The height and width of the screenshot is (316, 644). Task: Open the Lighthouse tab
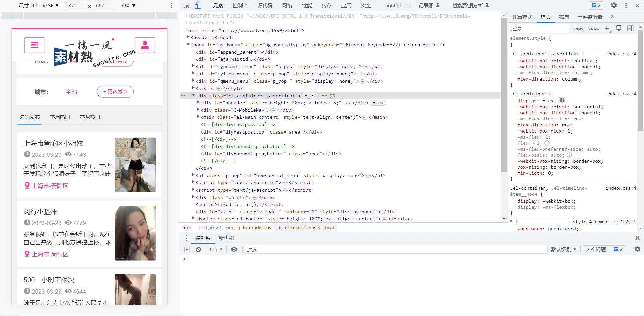[x=396, y=5]
